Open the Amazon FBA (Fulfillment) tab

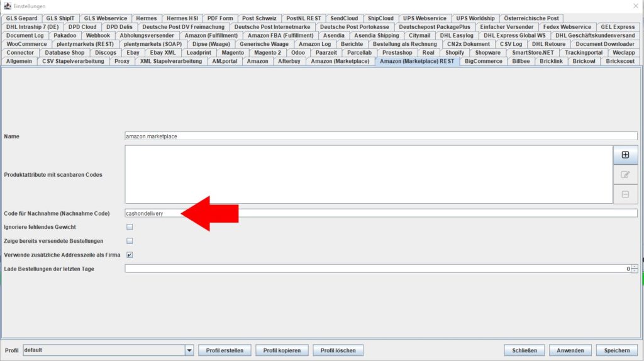click(280, 35)
